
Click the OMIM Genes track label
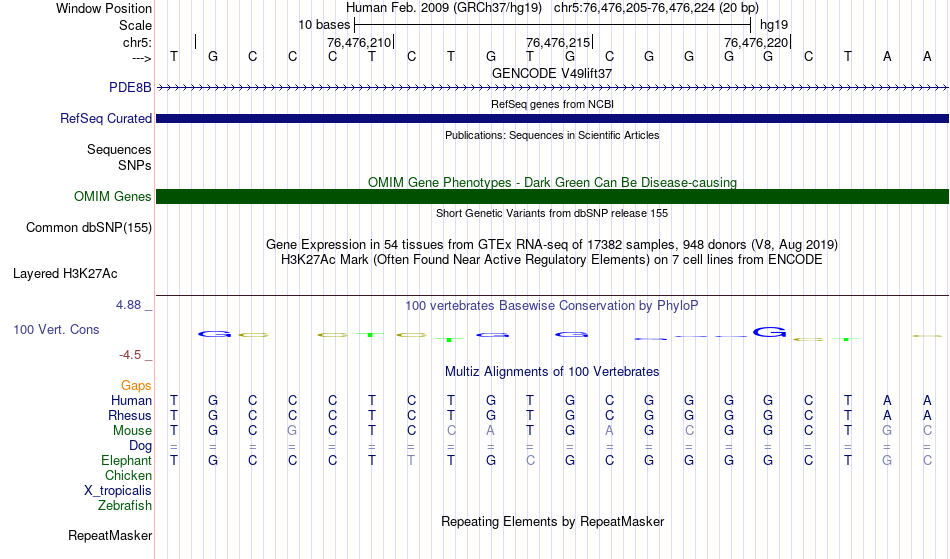pos(113,196)
